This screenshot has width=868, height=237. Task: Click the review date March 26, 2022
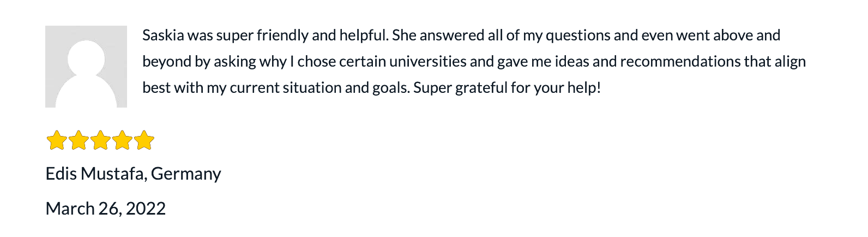click(106, 209)
